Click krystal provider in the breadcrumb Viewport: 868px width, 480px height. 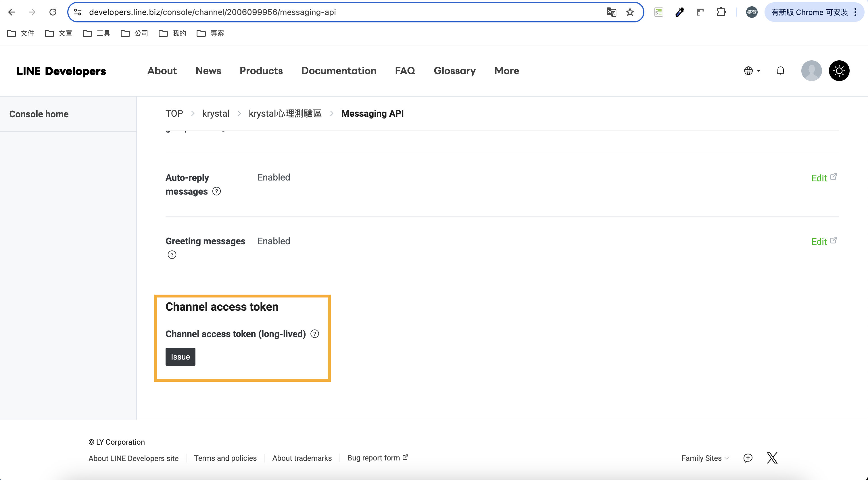216,114
